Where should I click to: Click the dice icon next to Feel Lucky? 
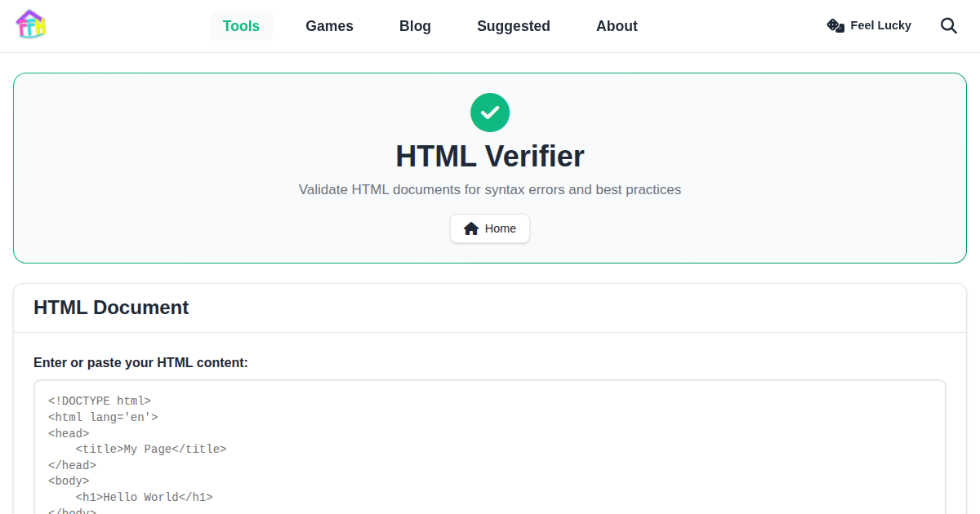835,25
